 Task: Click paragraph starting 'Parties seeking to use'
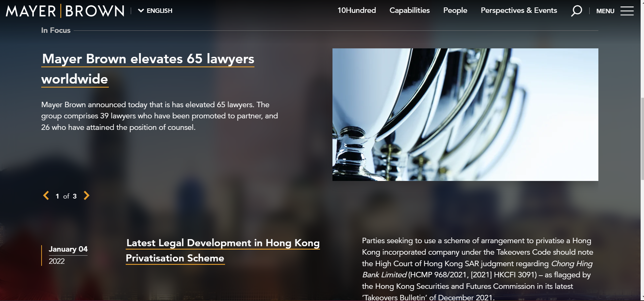477,269
